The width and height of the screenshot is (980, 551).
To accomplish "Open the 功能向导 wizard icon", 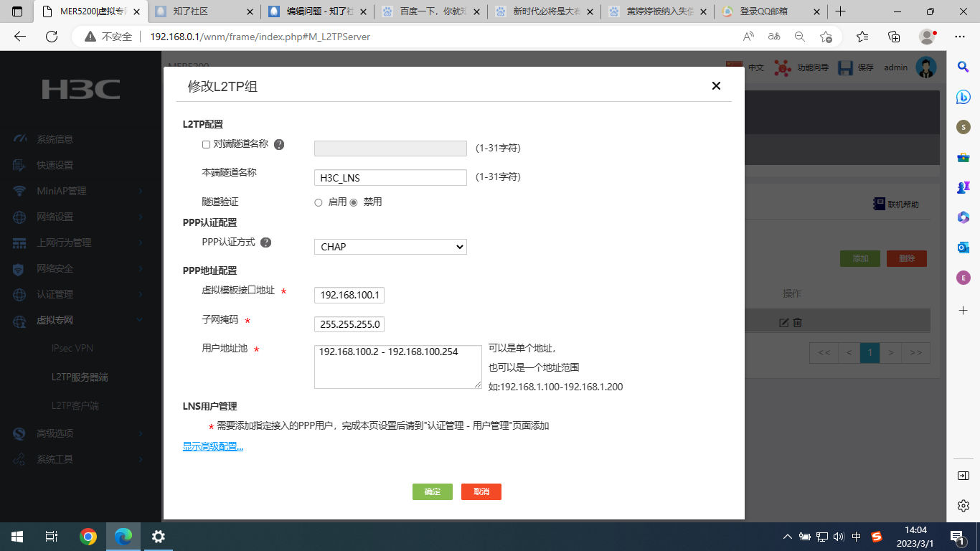I will pos(783,67).
